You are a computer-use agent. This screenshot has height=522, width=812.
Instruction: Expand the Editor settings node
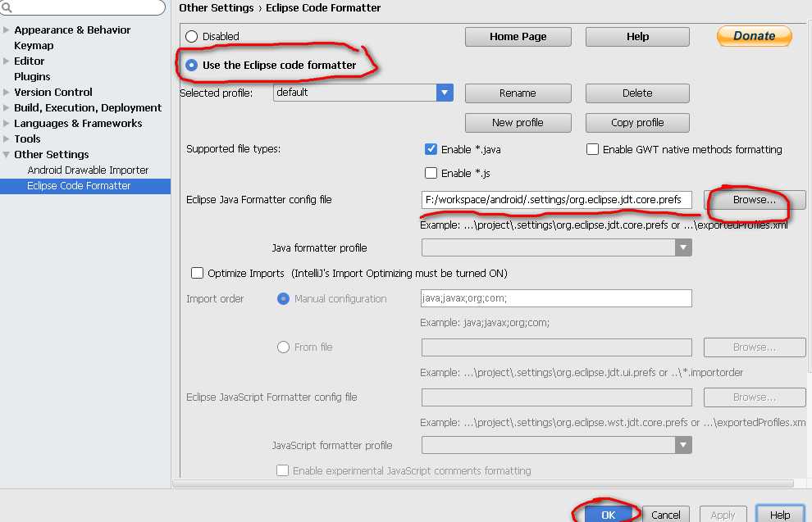[x=7, y=61]
